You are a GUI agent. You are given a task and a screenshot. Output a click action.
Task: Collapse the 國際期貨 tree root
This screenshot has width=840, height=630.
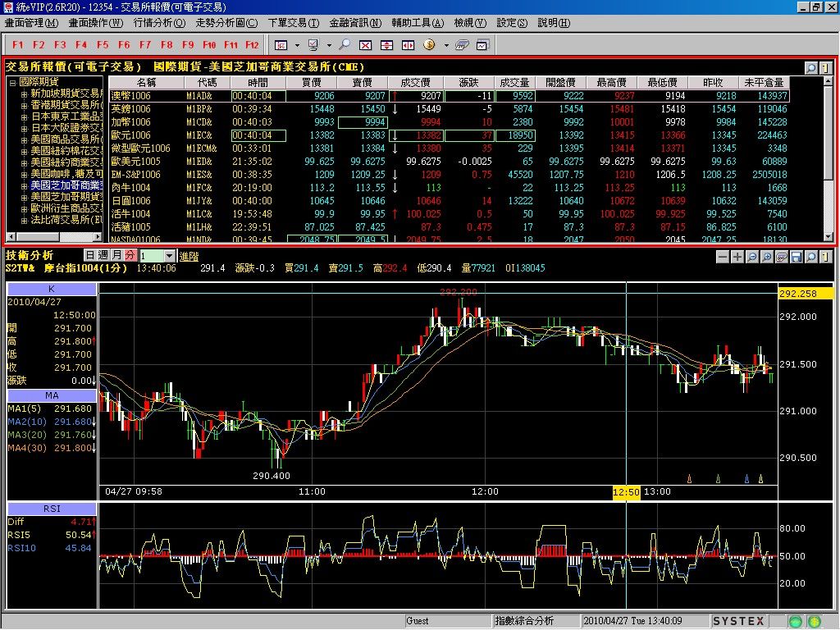coord(12,83)
